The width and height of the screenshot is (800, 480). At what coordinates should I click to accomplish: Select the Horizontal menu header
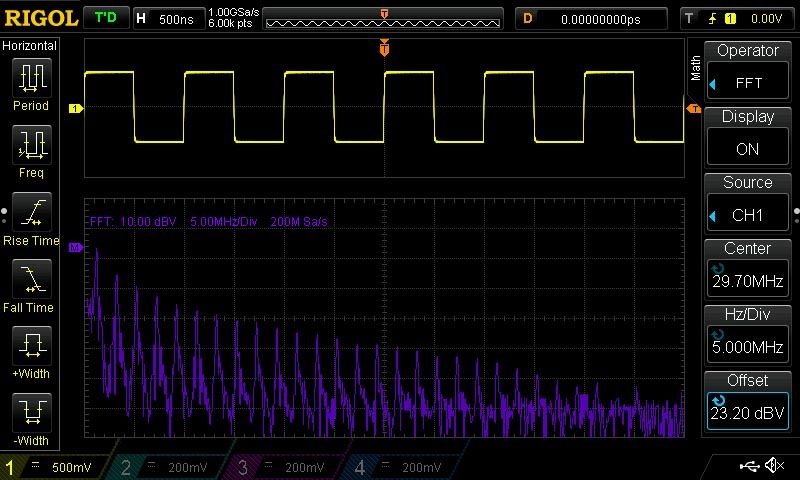(x=30, y=46)
